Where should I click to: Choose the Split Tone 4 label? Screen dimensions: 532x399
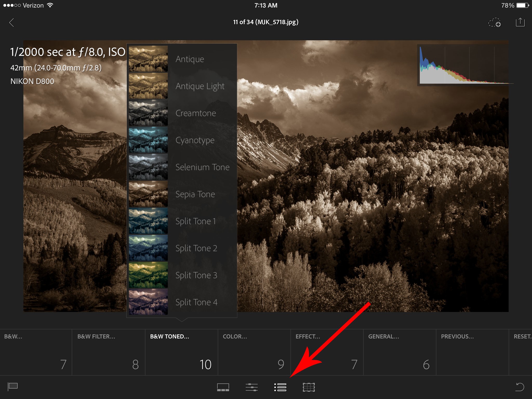[x=196, y=302]
